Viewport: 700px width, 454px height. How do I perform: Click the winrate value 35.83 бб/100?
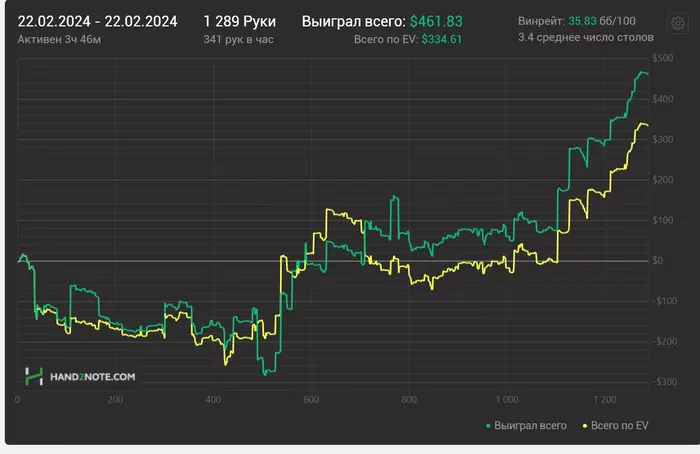(602, 21)
